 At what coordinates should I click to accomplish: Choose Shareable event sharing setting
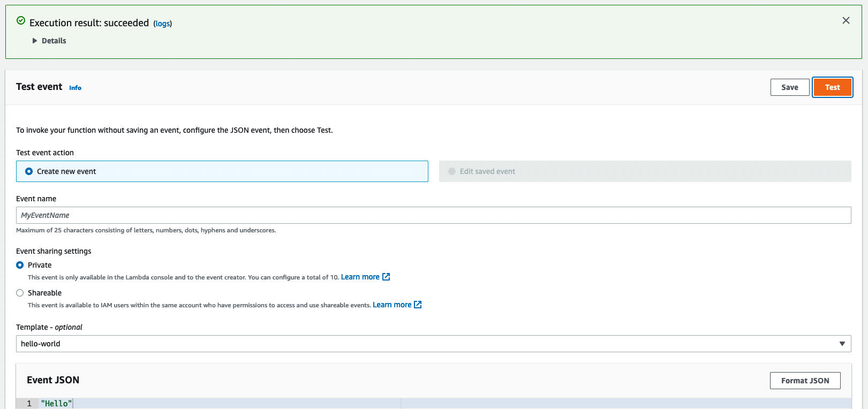click(20, 293)
